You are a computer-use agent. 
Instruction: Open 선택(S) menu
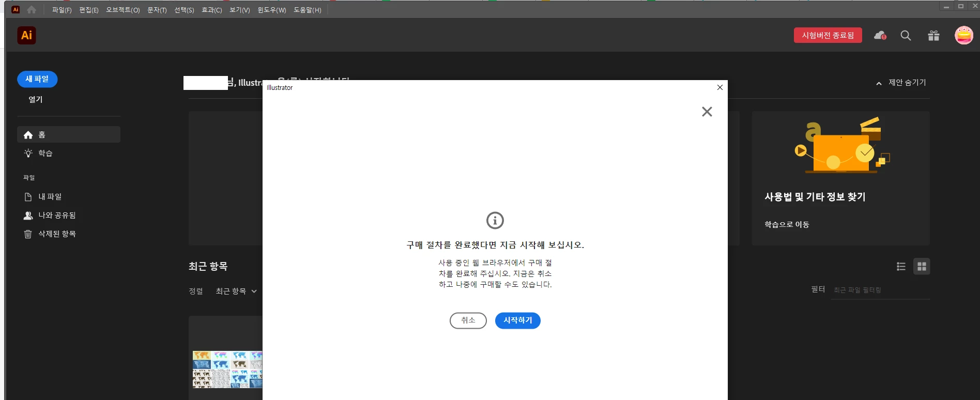(184, 10)
